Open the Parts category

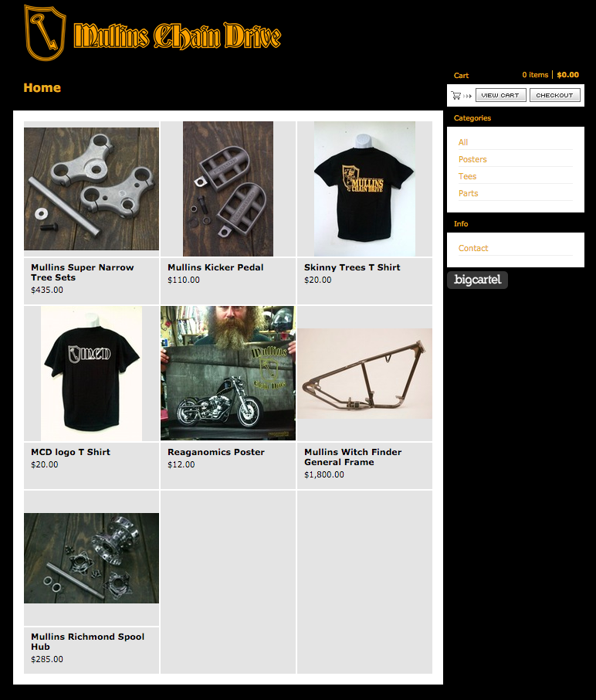468,193
